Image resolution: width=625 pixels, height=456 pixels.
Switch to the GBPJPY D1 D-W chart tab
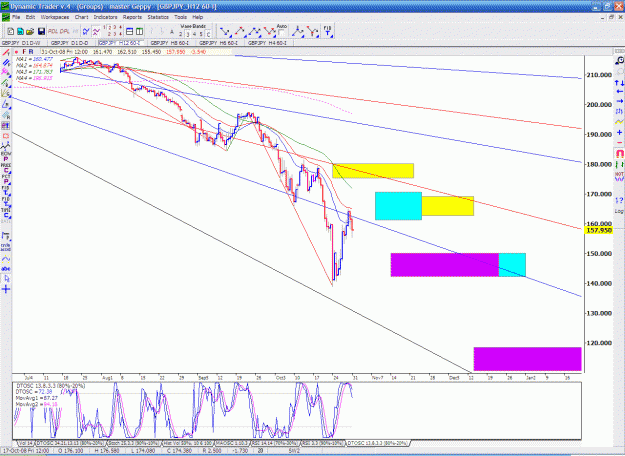pos(23,43)
